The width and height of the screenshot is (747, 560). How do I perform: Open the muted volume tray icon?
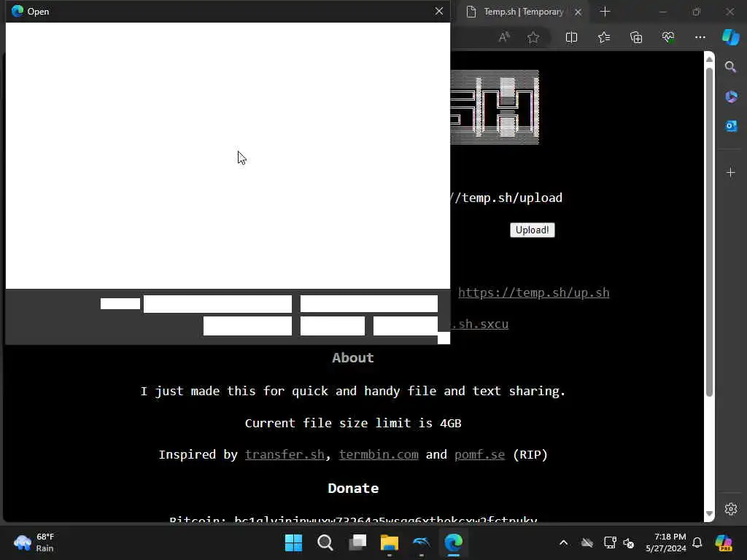[629, 542]
